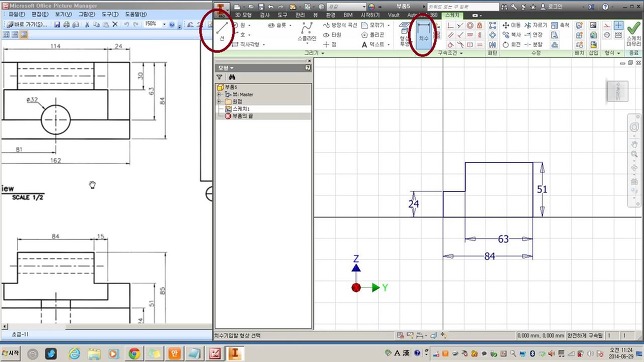Image resolution: width=644 pixels, height=362 pixels.
Task: Open Chrome from the taskbar
Action: pos(134,353)
